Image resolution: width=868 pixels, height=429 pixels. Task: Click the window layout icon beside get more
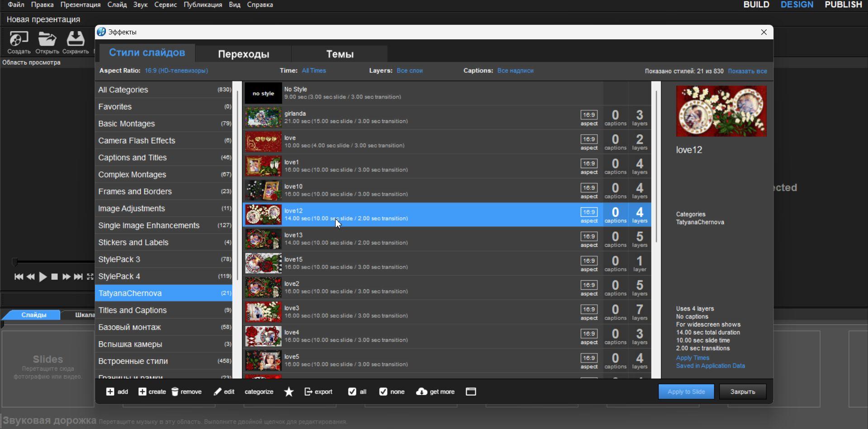pos(471,391)
